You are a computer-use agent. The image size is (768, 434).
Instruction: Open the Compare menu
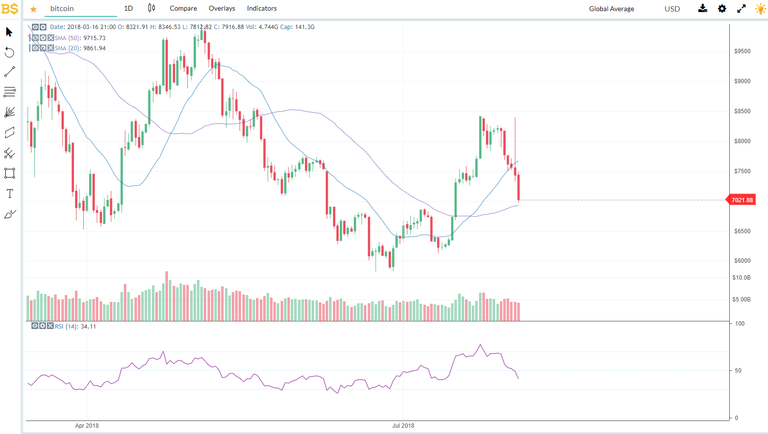pyautogui.click(x=183, y=8)
